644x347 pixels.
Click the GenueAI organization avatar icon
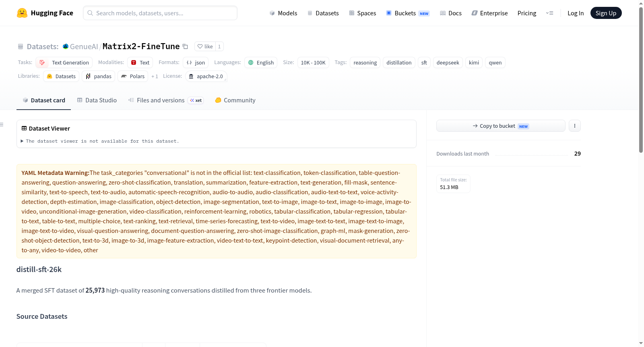click(66, 46)
